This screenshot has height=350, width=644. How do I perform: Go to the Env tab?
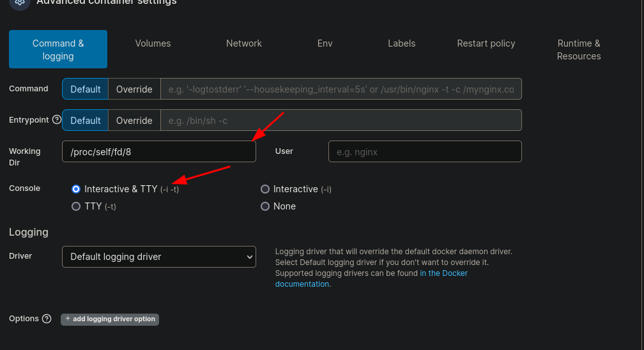pos(325,43)
